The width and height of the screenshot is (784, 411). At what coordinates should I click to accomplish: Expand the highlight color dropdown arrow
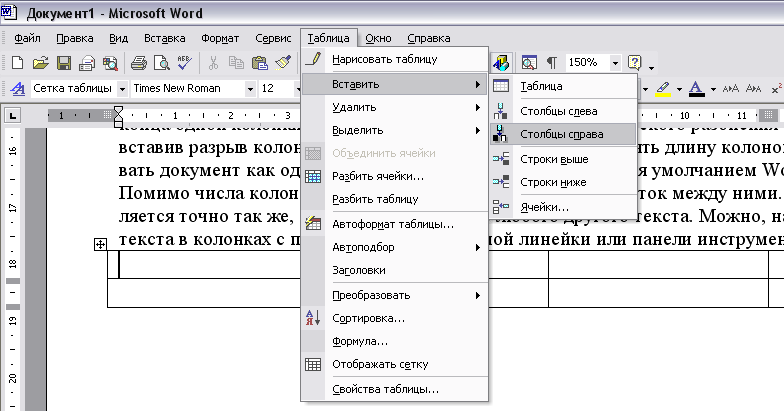(679, 89)
